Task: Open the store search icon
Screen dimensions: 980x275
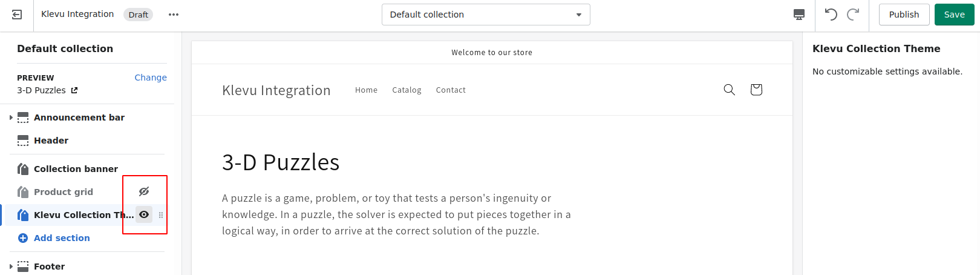Action: pyautogui.click(x=730, y=90)
